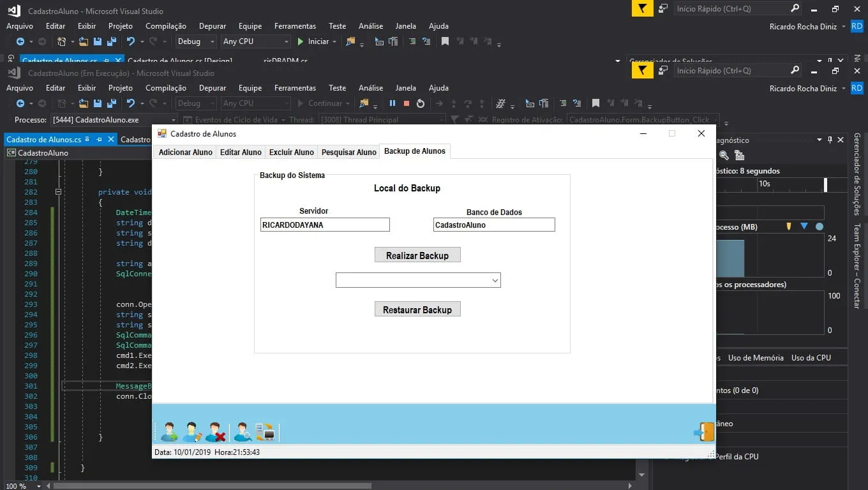The image size is (868, 490).
Task: Click the diagnostics timeline at 10s mark
Action: [x=764, y=184]
